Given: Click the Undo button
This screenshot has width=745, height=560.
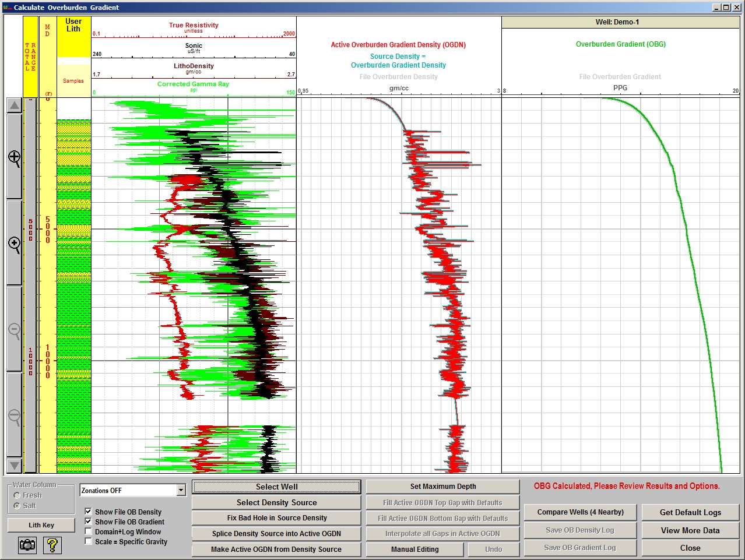Looking at the screenshot, I should (493, 549).
